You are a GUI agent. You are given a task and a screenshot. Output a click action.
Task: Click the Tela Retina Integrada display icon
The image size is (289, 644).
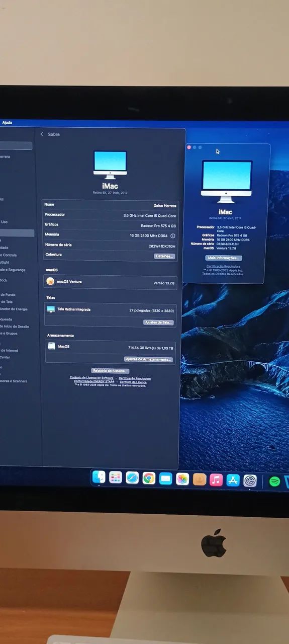tap(51, 309)
